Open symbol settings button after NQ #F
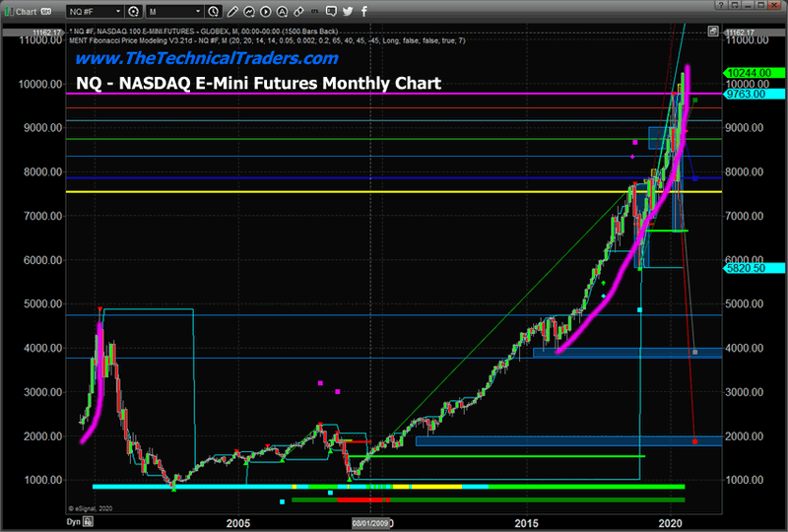The image size is (788, 532). click(x=133, y=11)
